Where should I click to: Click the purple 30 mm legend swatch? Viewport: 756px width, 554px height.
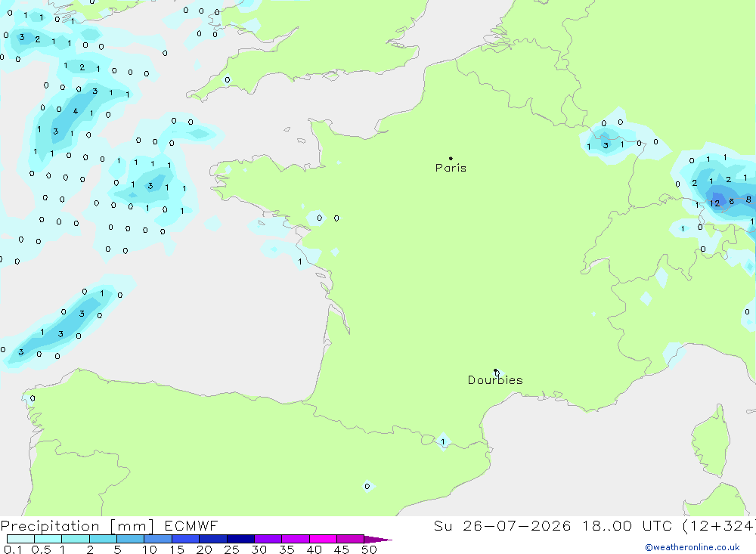(x=268, y=539)
